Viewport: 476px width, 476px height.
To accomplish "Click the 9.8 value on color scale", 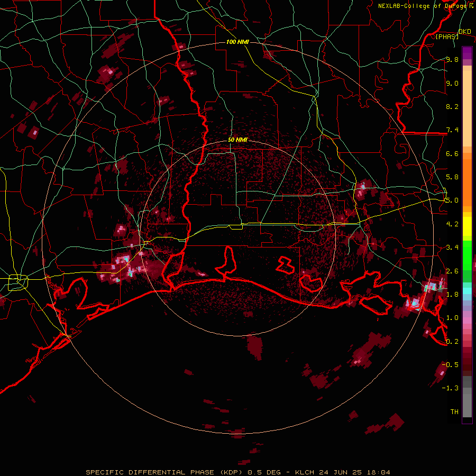I will tap(452, 59).
